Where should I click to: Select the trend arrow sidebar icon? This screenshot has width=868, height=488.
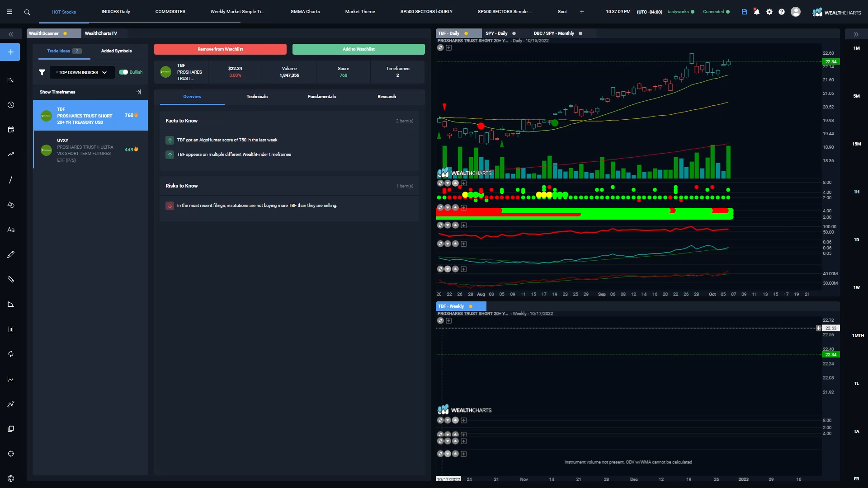point(11,155)
